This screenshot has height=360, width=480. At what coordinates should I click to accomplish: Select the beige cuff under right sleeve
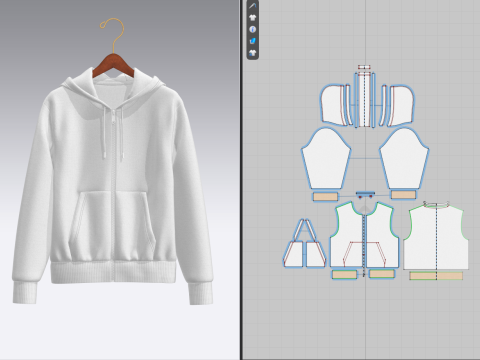[x=403, y=195]
